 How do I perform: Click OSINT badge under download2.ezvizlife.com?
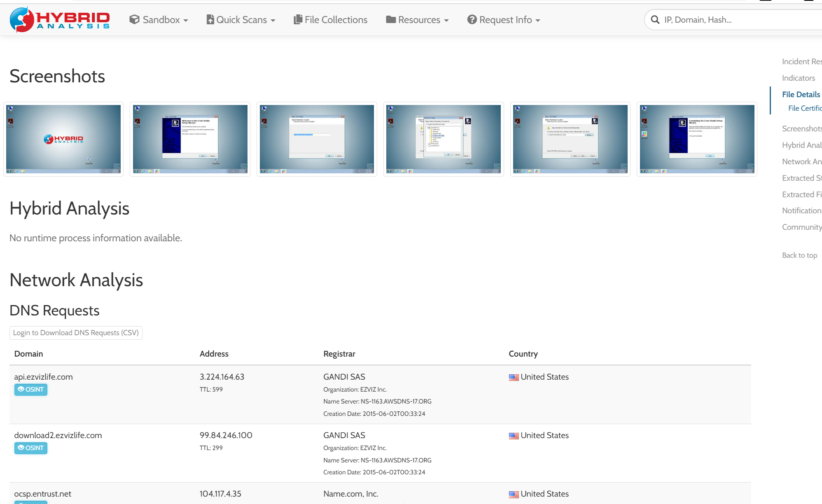(x=31, y=448)
